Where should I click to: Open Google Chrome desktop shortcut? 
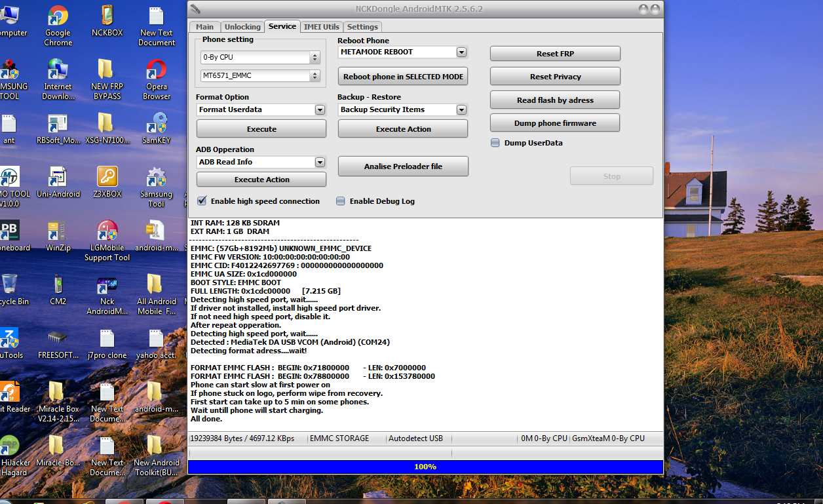pos(58,26)
